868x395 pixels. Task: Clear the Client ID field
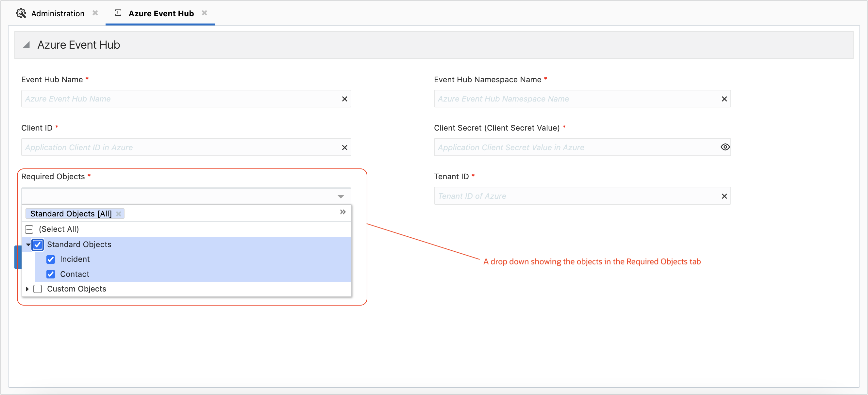point(344,147)
